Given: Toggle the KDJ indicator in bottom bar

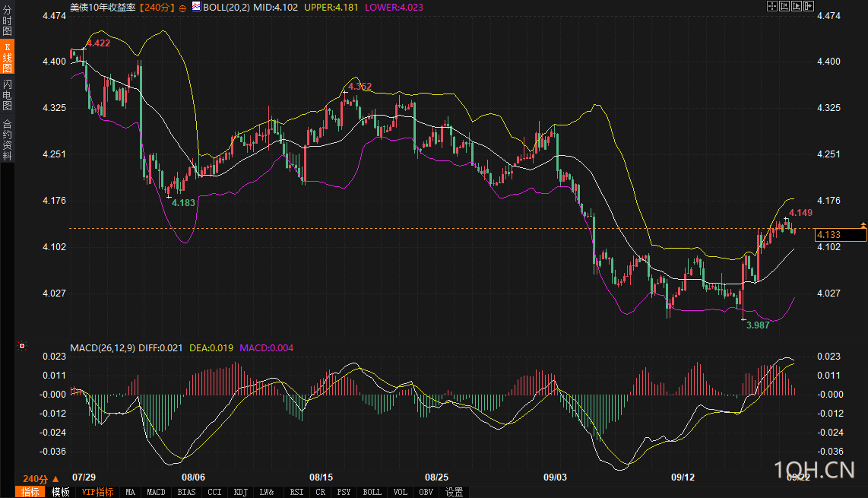Looking at the screenshot, I should (x=241, y=492).
